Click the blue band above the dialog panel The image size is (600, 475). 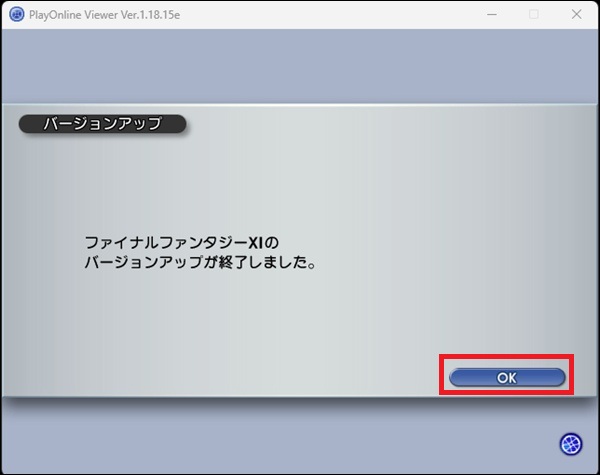[x=300, y=65]
